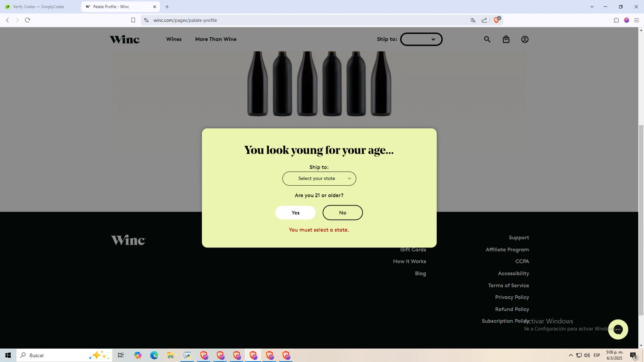Image resolution: width=644 pixels, height=362 pixels.
Task: Bookmark this page icon
Action: coord(133,20)
